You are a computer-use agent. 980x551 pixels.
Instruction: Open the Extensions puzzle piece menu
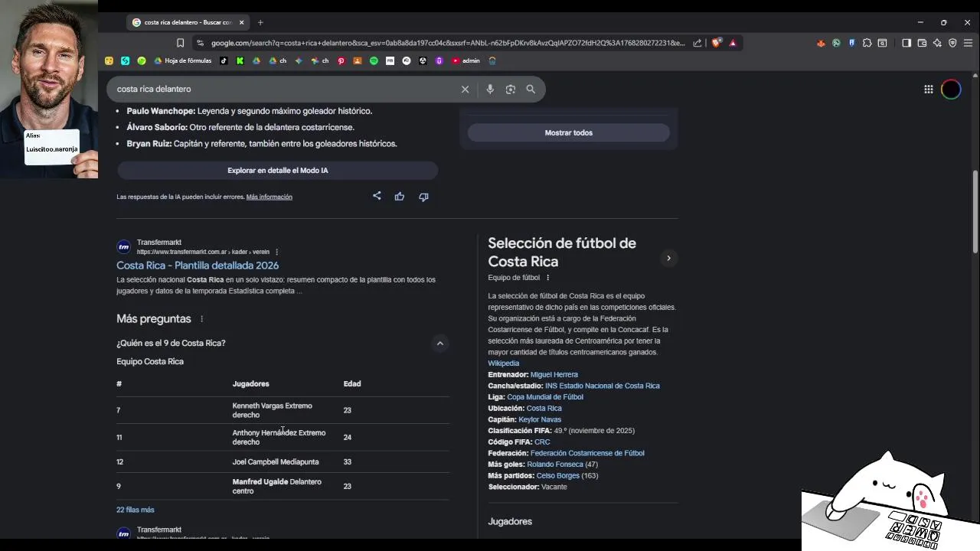tap(867, 43)
